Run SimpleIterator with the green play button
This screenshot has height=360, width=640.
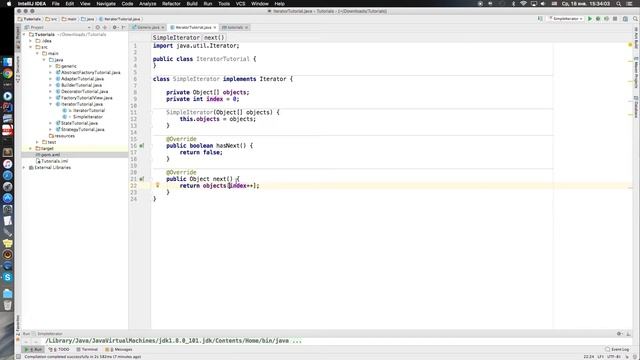tap(589, 19)
